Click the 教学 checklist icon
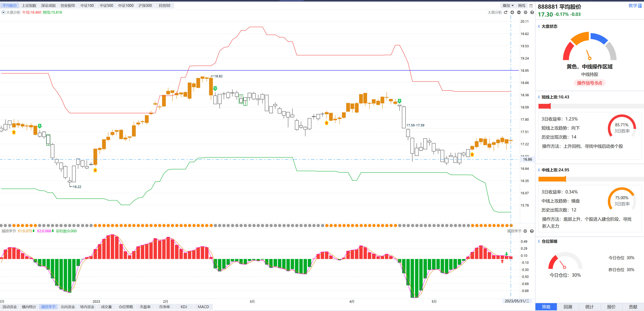 pyautogui.click(x=640, y=6)
